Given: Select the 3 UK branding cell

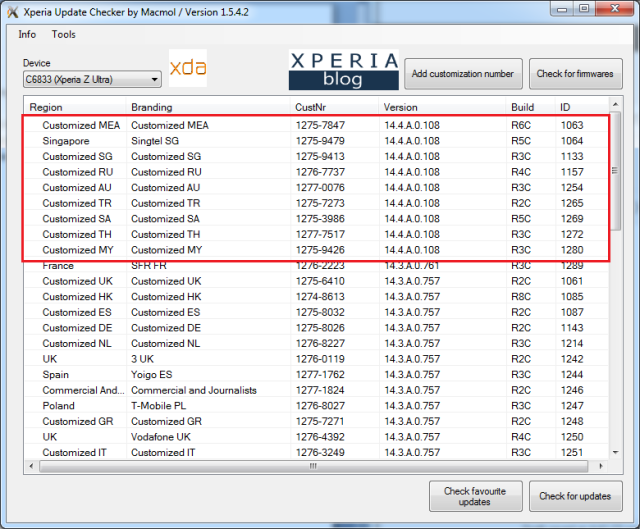Looking at the screenshot, I should point(142,359).
